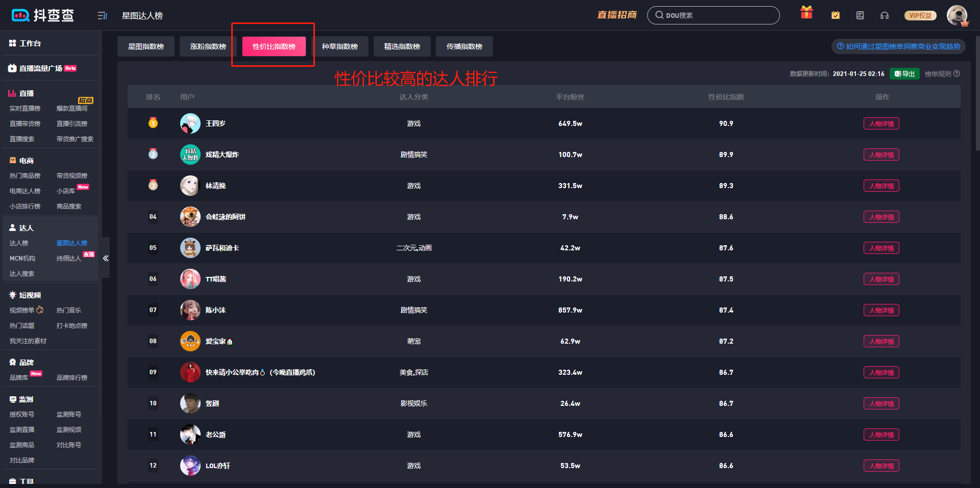The height and width of the screenshot is (488, 980).
Task: Click the 抖查查 logo
Action: click(x=43, y=15)
